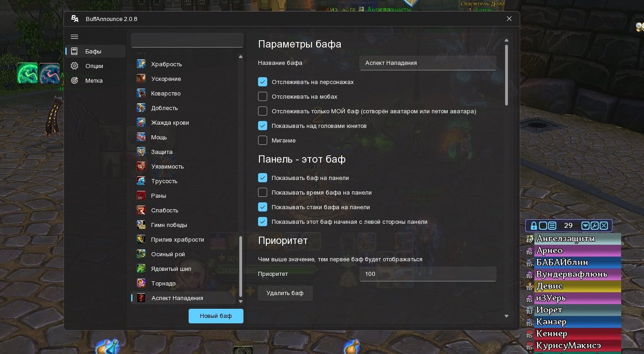The image size is (644, 354).
Task: Click the Торнадо buff icon
Action: pos(141,284)
